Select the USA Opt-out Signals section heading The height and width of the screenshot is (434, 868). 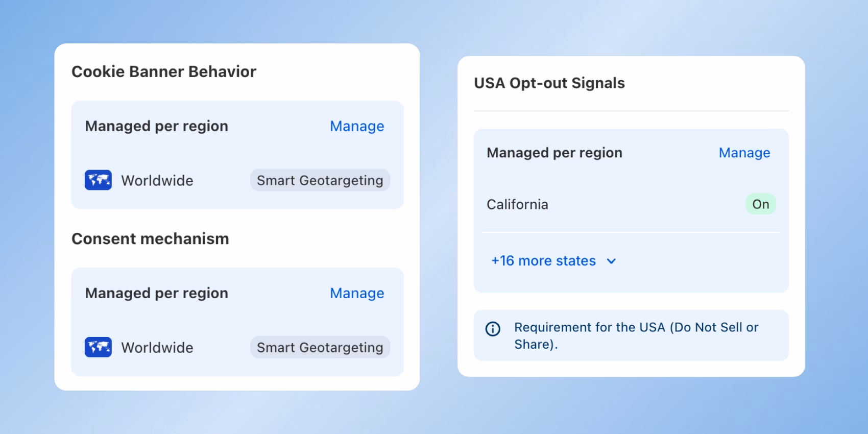click(550, 83)
